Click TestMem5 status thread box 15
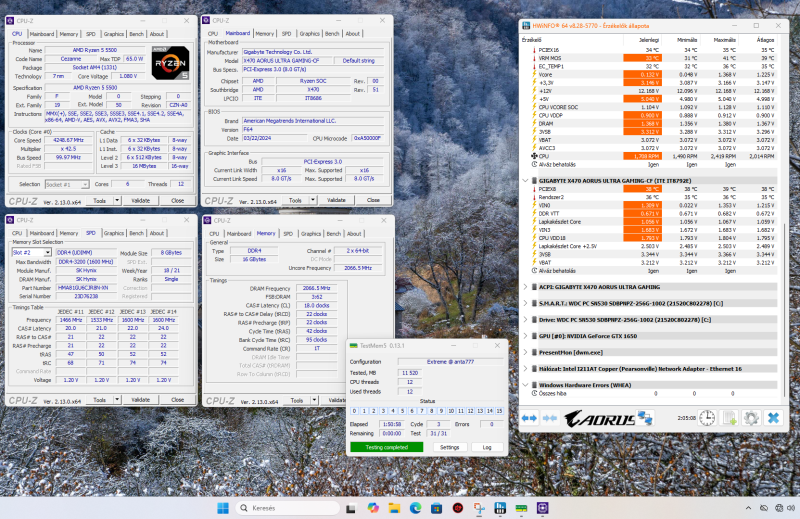The height and width of the screenshot is (519, 800). pos(499,411)
